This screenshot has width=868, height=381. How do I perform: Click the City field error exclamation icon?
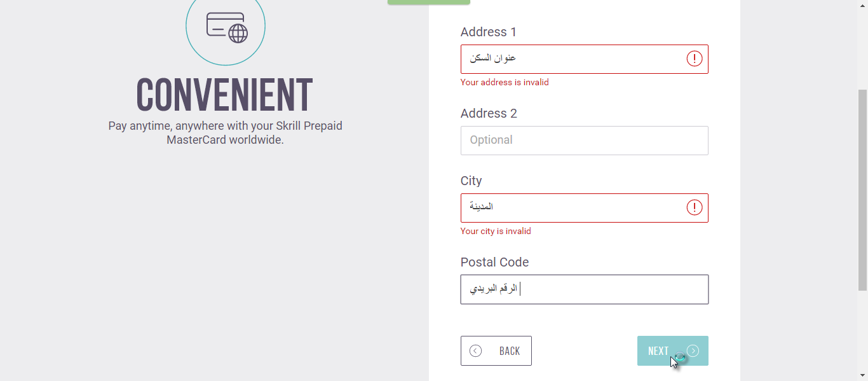coord(695,207)
